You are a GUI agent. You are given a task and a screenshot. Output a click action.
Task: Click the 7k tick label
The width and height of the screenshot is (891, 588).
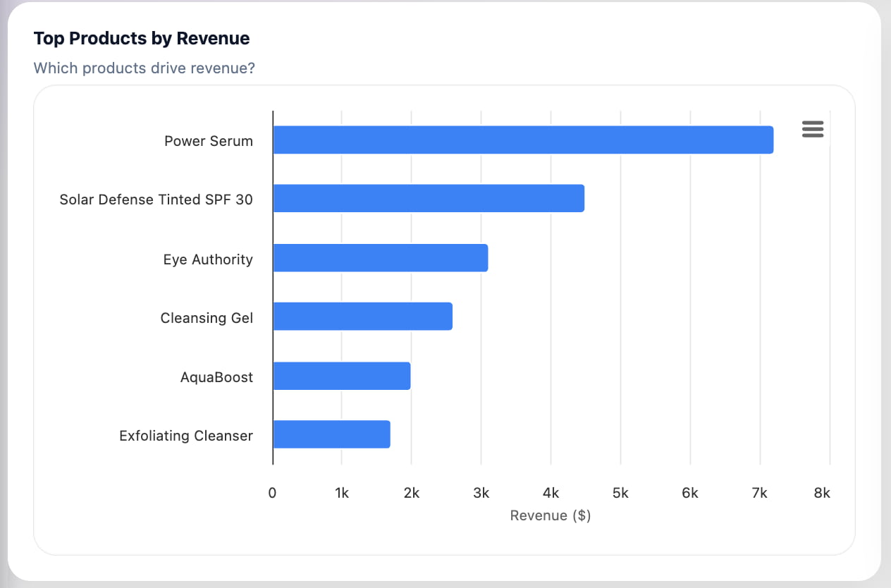(x=760, y=493)
